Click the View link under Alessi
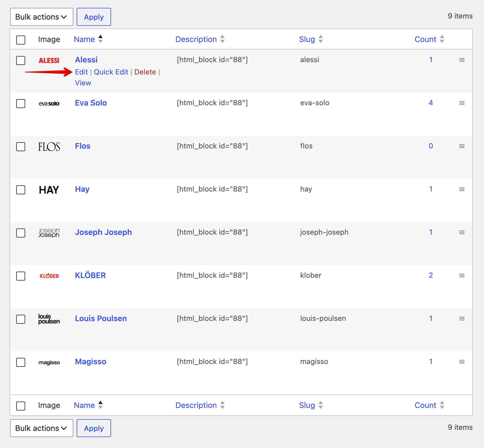The width and height of the screenshot is (484, 448). [x=83, y=83]
